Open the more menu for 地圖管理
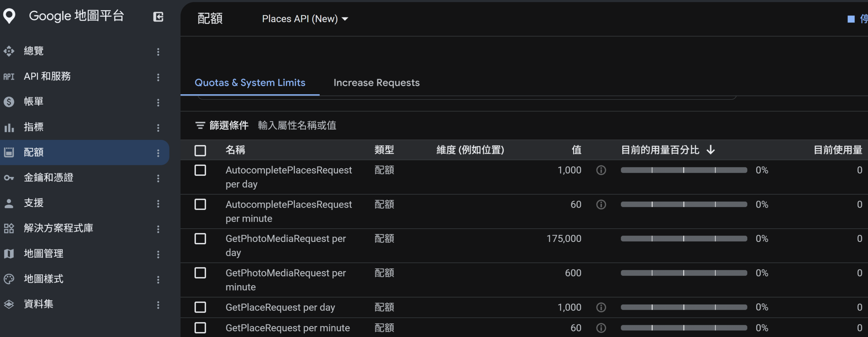This screenshot has width=868, height=337. click(x=158, y=254)
